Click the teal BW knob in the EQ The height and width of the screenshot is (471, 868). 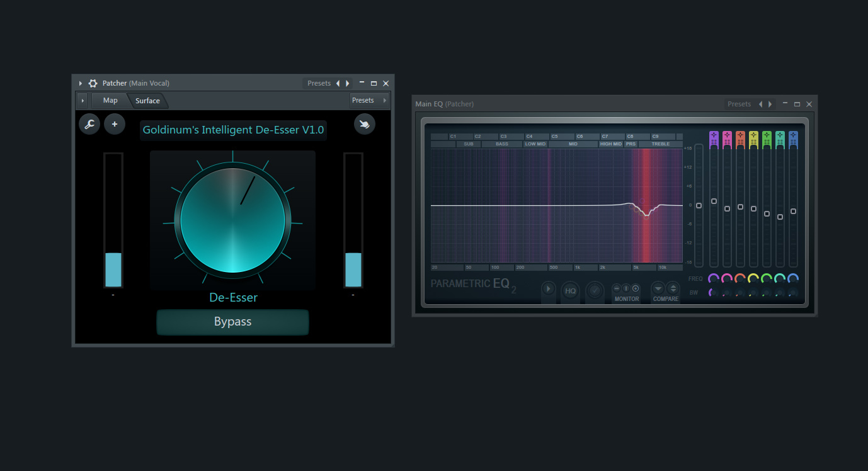click(780, 292)
